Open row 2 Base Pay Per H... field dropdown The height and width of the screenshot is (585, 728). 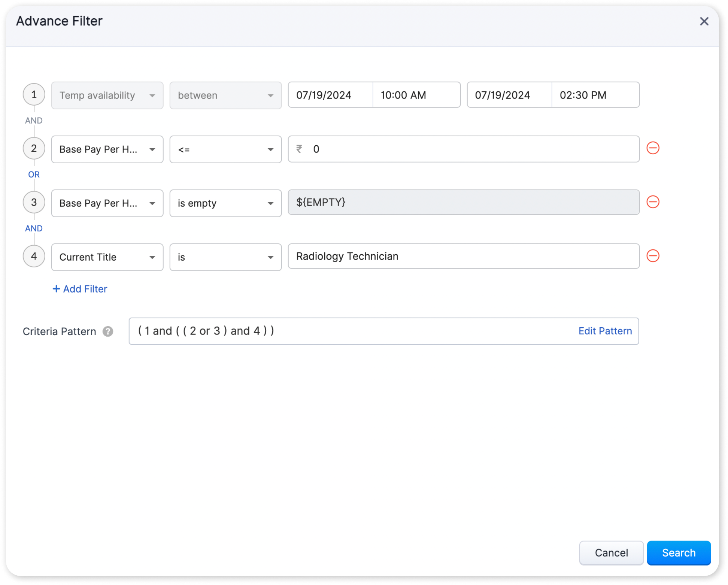coord(107,149)
